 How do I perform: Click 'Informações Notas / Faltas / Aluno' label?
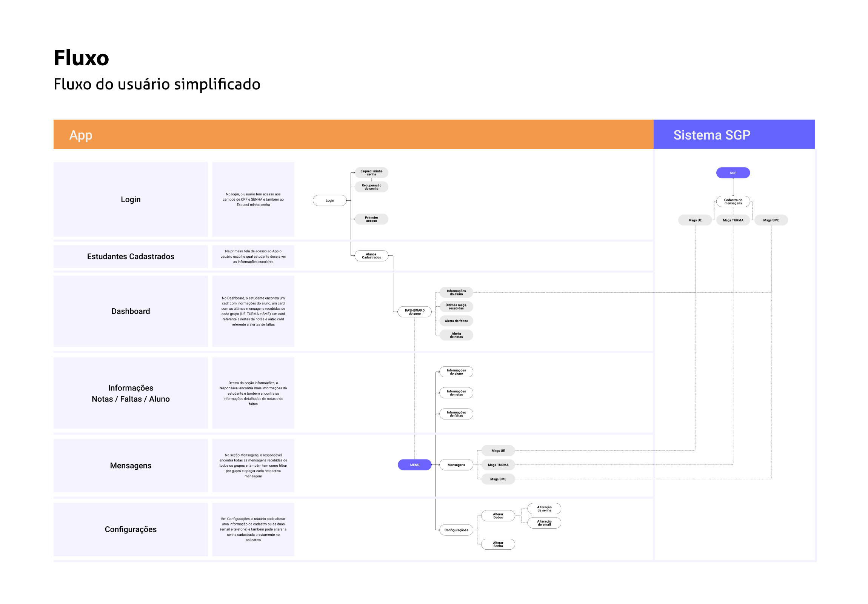(x=131, y=393)
